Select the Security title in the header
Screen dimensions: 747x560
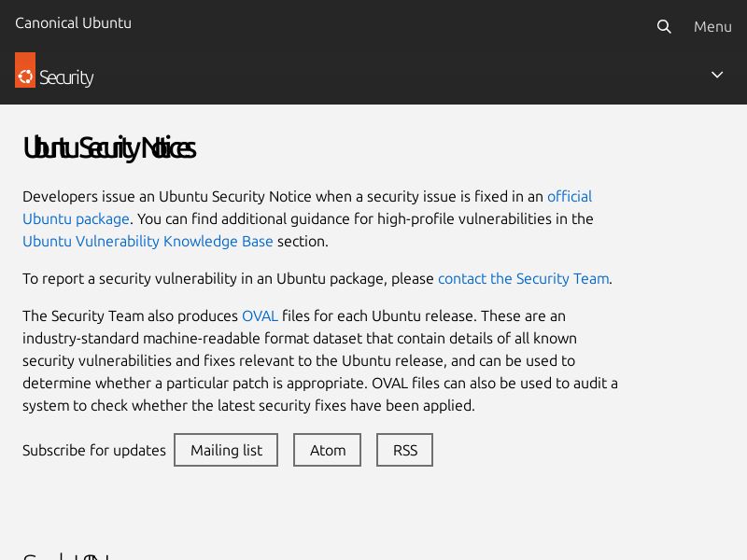(66, 77)
